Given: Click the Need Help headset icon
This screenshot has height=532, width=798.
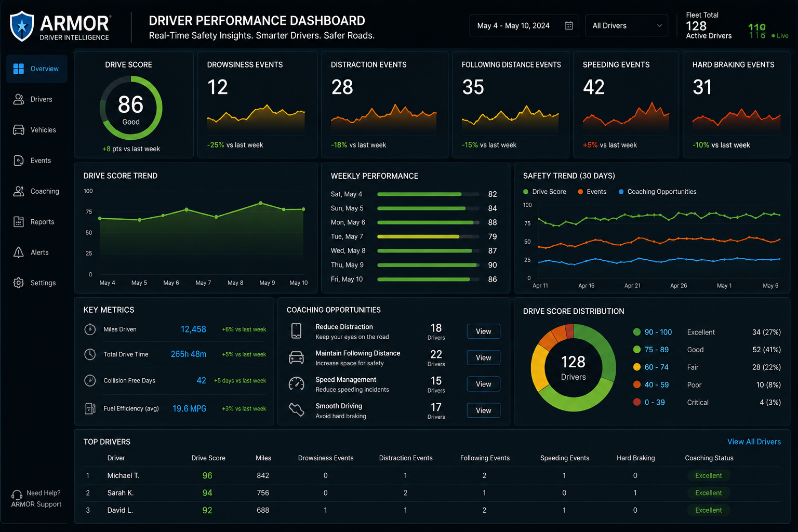Looking at the screenshot, I should click(17, 495).
